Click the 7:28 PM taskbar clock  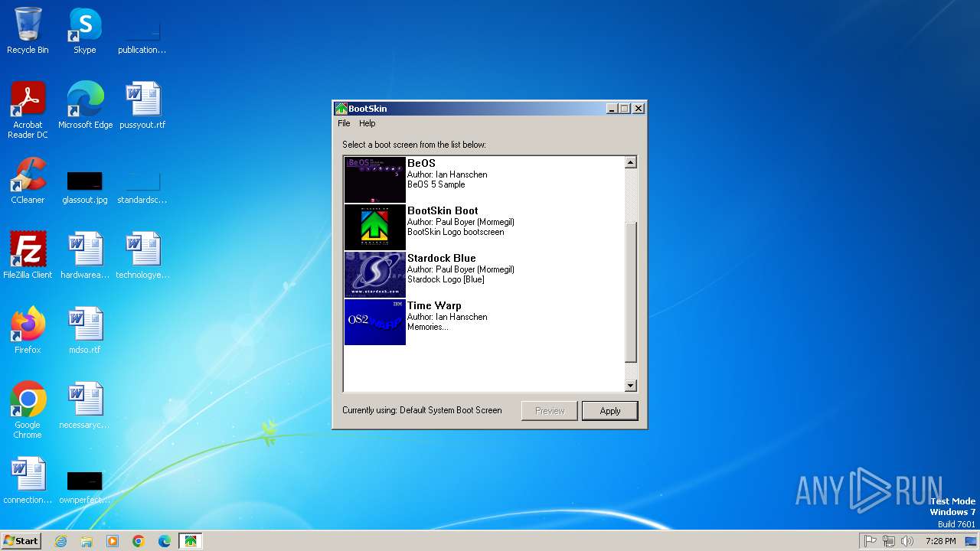[x=940, y=541]
